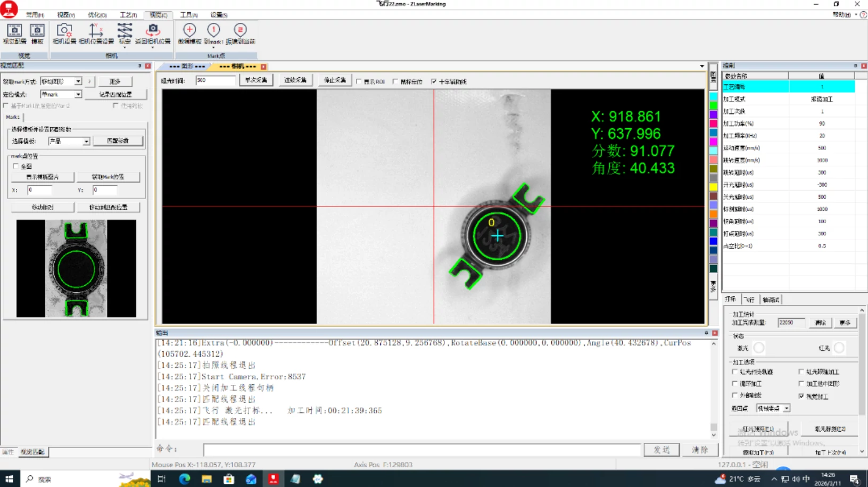Open the camera settings (相机设置) tool
The width and height of the screenshot is (868, 487).
tap(64, 34)
